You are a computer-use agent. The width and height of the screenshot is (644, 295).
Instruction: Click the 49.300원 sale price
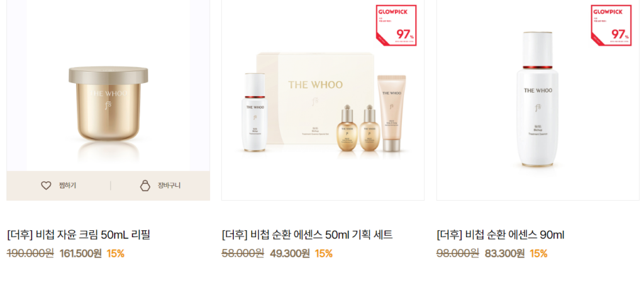(290, 253)
